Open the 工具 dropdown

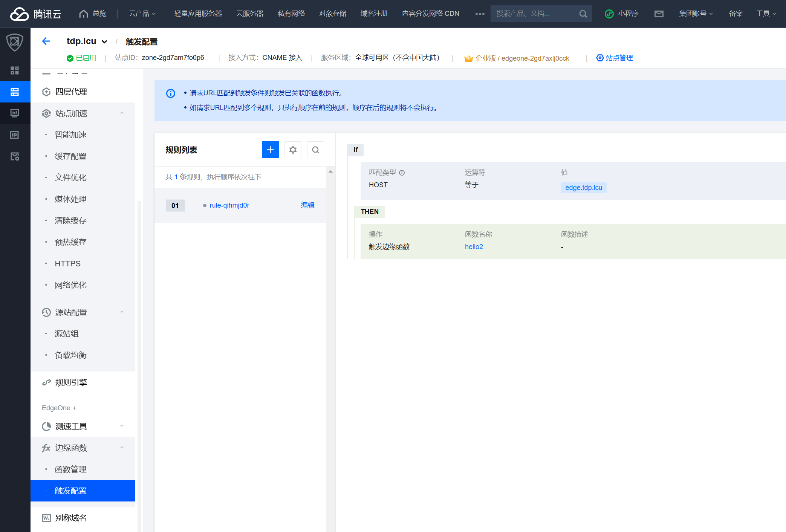pos(766,14)
